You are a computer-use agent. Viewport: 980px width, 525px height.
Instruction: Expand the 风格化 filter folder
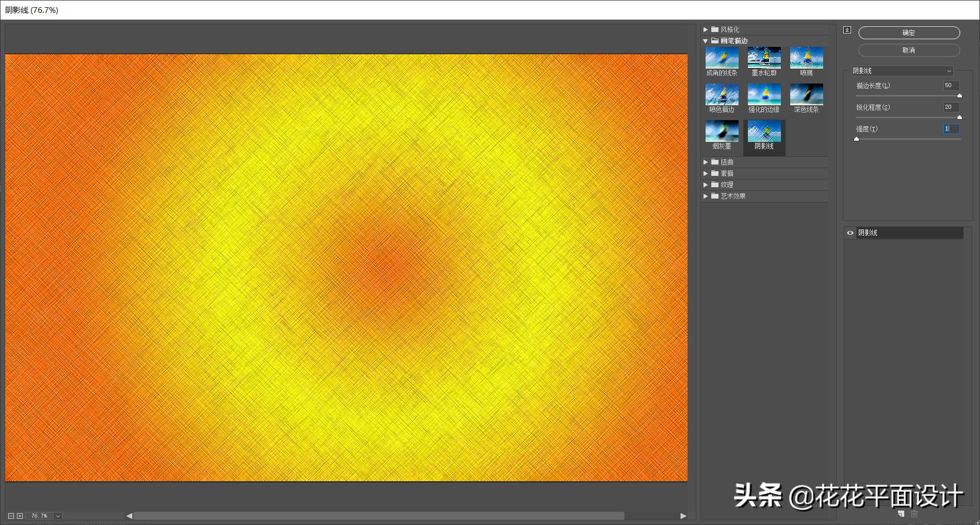(706, 30)
